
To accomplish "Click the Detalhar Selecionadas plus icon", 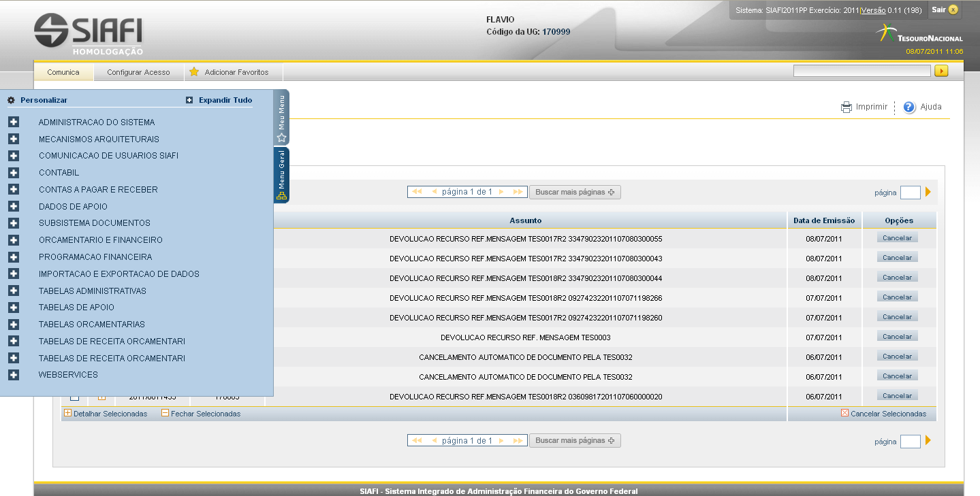I will pos(67,412).
